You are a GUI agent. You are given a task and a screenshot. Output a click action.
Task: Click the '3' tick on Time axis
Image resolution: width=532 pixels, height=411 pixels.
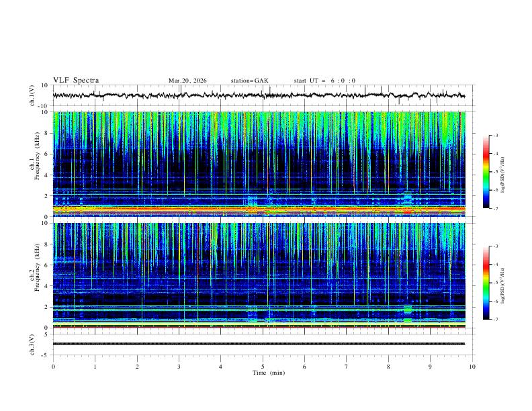[179, 367]
